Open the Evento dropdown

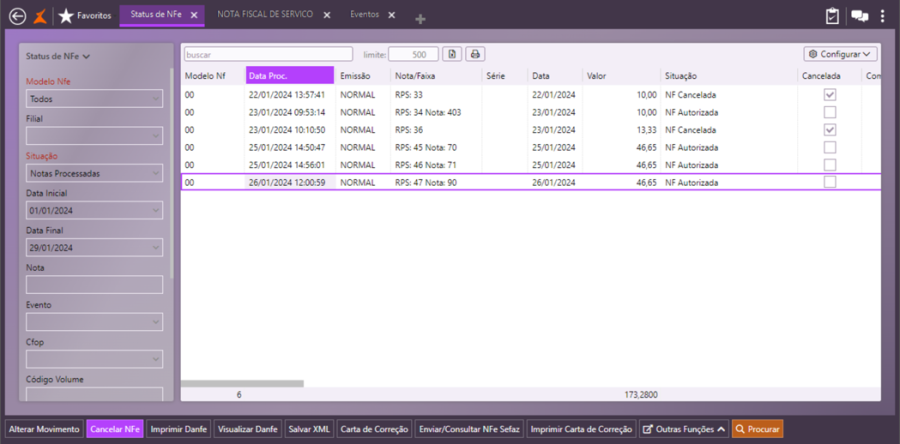pos(95,322)
